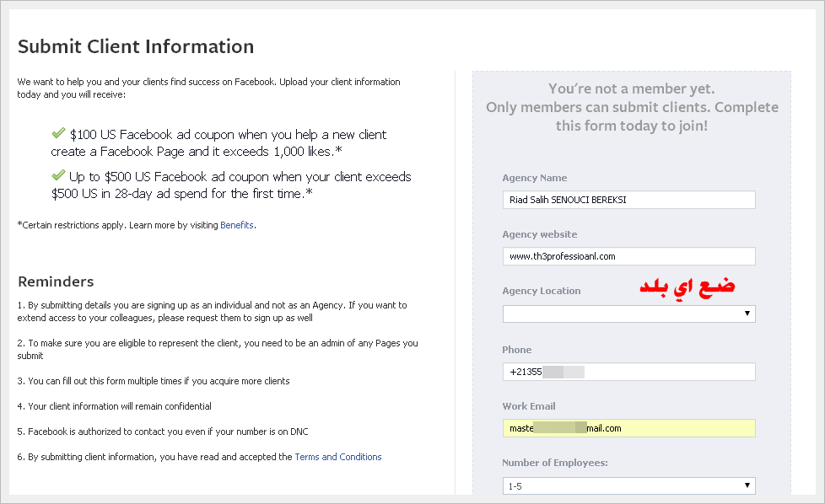Click reminder 'Your client information will remain confidential'
The image size is (825, 504).
114,406
